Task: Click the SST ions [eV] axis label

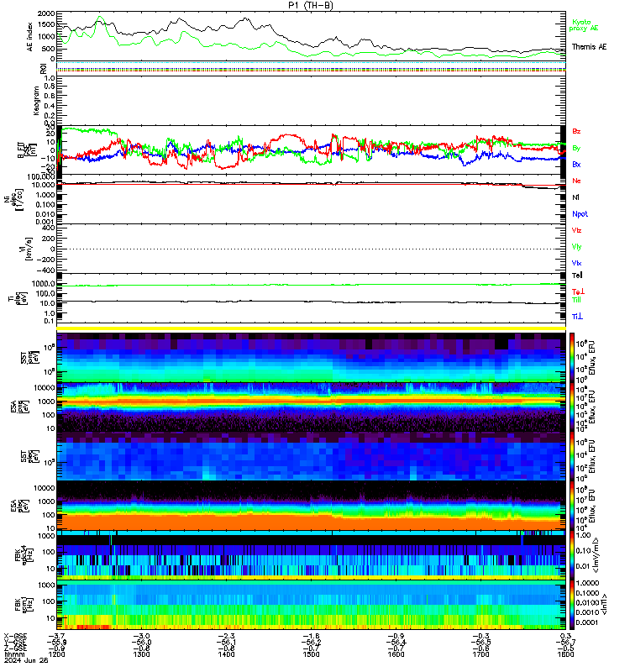Action: [30, 358]
